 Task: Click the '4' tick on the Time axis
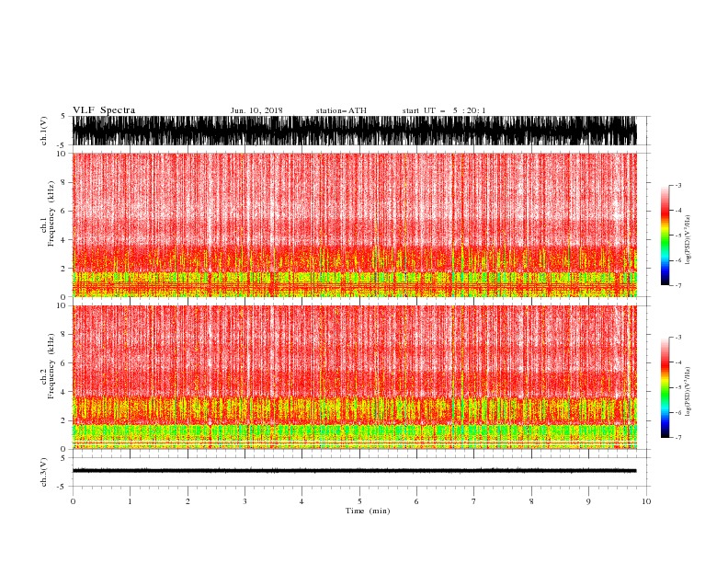point(301,501)
